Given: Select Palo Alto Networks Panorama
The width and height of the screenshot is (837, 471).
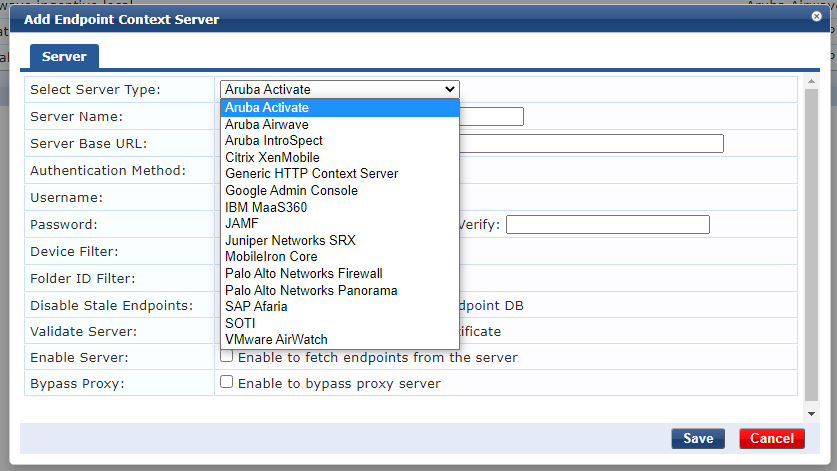Looking at the screenshot, I should click(339, 290).
